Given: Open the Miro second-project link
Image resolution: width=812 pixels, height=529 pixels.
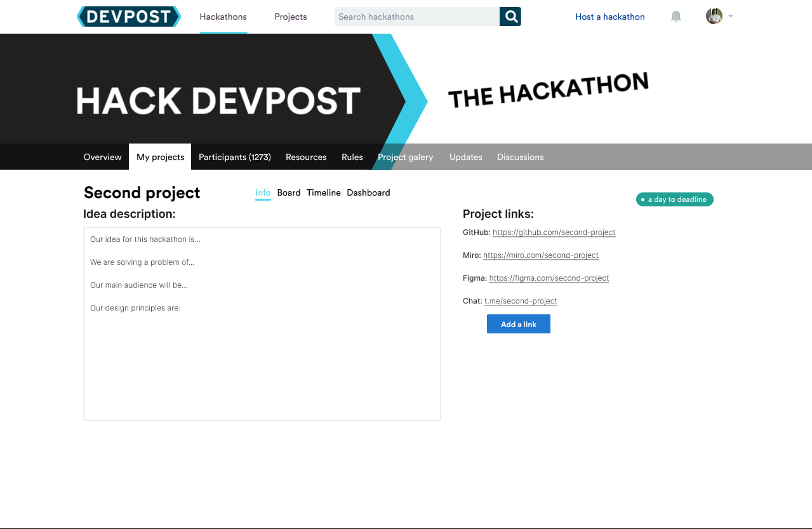Looking at the screenshot, I should 541,255.
